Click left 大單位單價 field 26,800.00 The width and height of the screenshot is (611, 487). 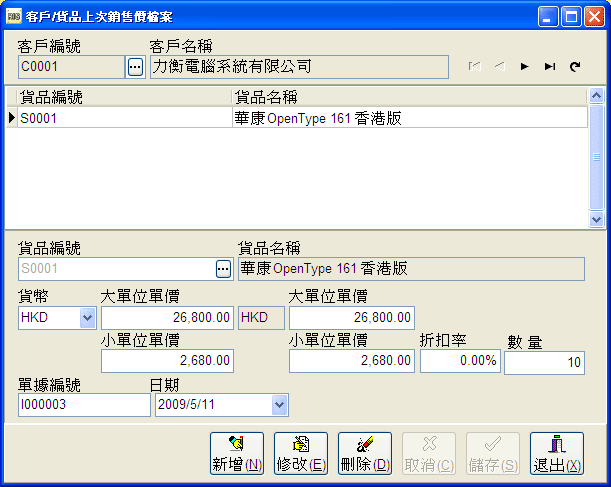pyautogui.click(x=168, y=318)
